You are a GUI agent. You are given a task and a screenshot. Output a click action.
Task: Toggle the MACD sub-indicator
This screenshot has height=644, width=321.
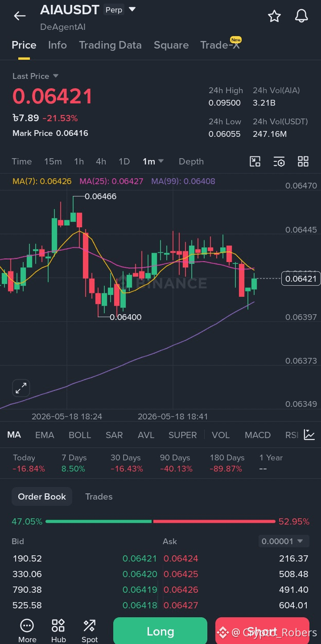258,435
